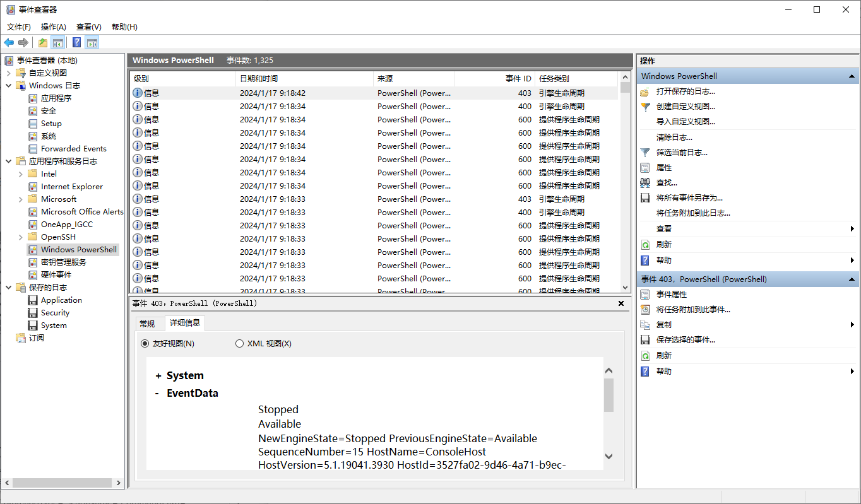Select Forwarded Events log
This screenshot has height=504, width=861.
(74, 148)
